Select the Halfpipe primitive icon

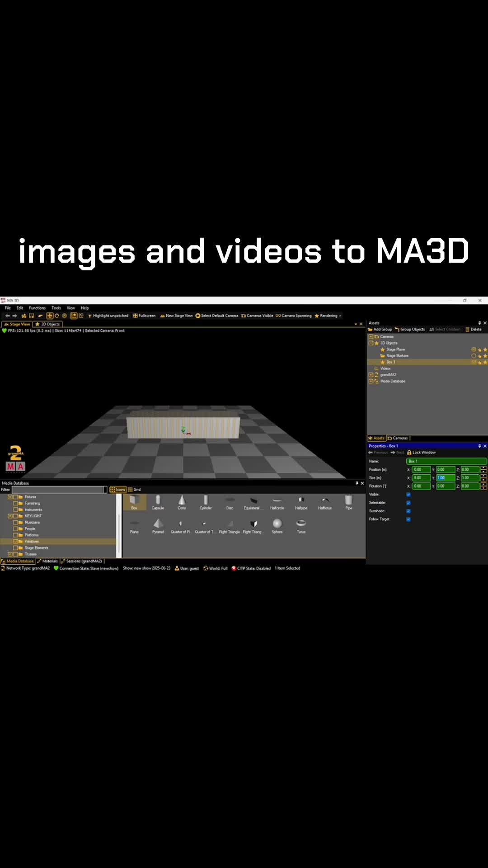coord(301,502)
